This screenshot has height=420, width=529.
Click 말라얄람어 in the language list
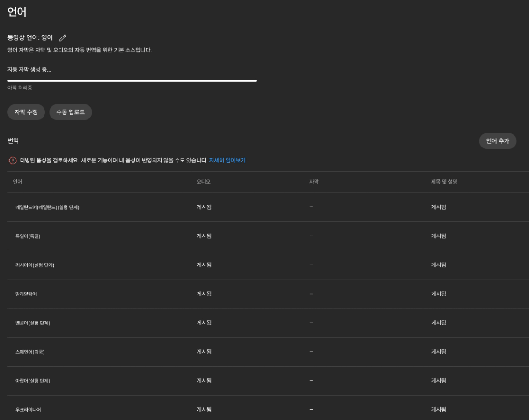(x=26, y=294)
